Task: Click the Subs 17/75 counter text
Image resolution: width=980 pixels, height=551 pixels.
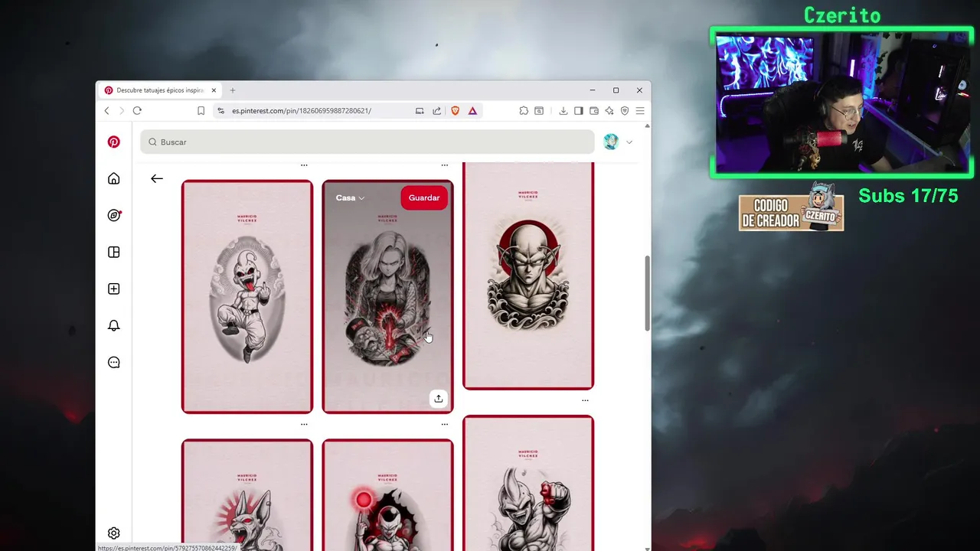Action: pyautogui.click(x=908, y=196)
